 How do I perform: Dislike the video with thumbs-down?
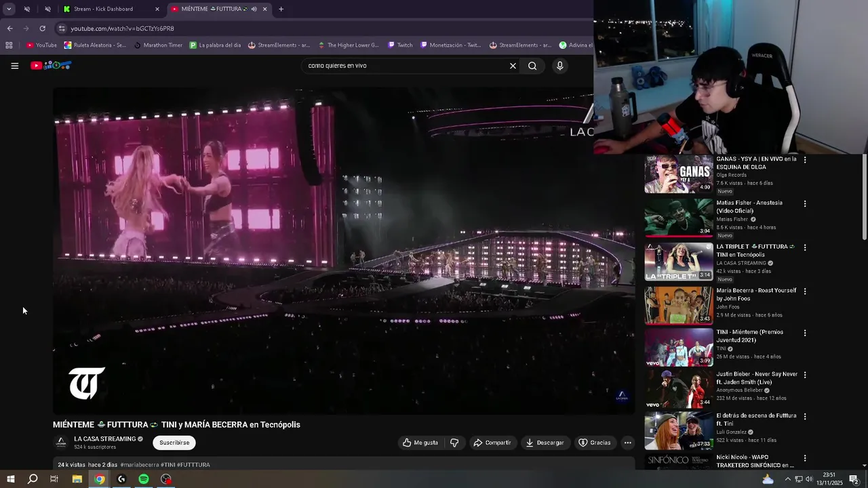click(x=454, y=443)
